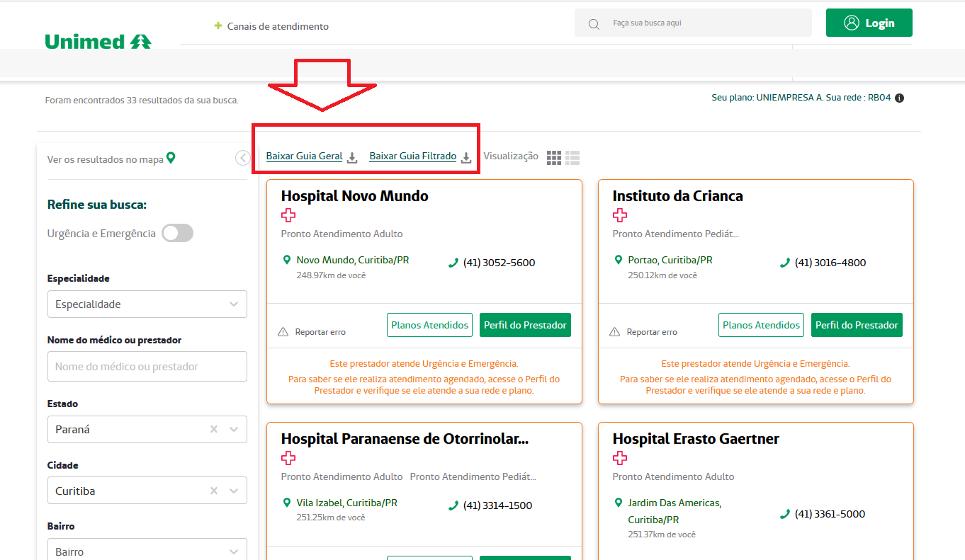This screenshot has height=560, width=965.
Task: Click Ver os resultados no mapa link
Action: pos(106,159)
